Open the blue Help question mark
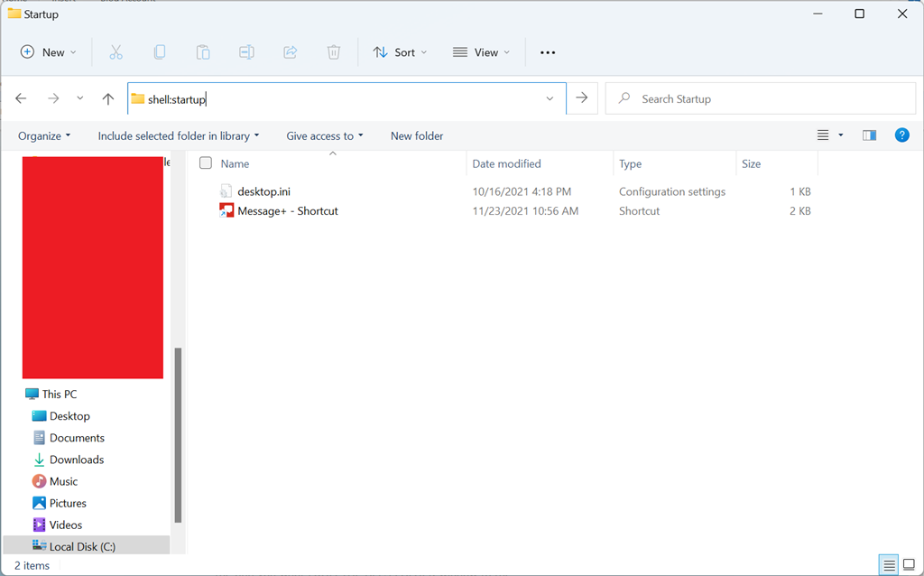924x576 pixels. click(901, 135)
